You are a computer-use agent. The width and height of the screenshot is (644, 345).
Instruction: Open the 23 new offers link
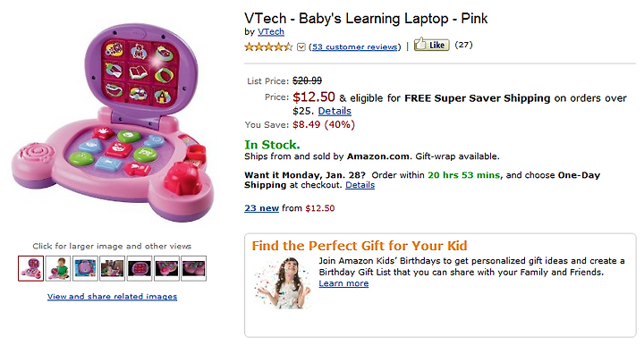(261, 208)
